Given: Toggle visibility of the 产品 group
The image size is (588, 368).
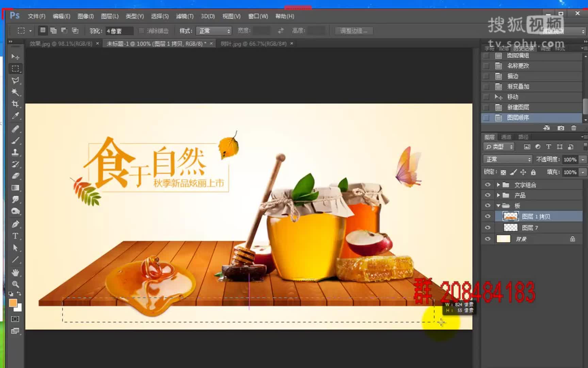Looking at the screenshot, I should tap(488, 195).
